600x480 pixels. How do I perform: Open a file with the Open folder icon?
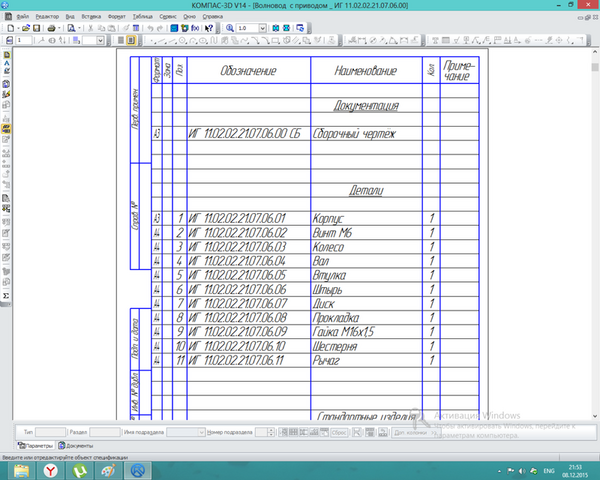(26, 28)
